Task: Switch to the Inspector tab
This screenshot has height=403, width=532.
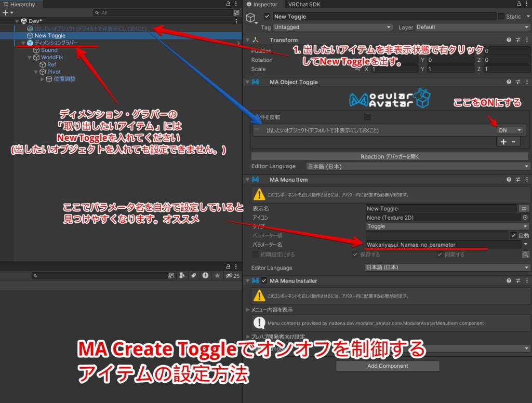Action: 262,4
